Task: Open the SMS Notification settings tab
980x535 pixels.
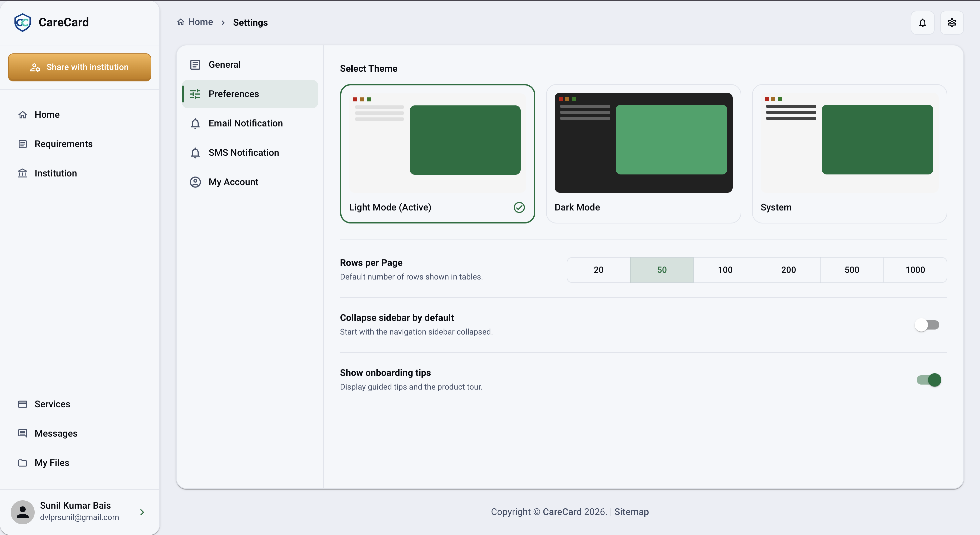Action: (x=250, y=153)
